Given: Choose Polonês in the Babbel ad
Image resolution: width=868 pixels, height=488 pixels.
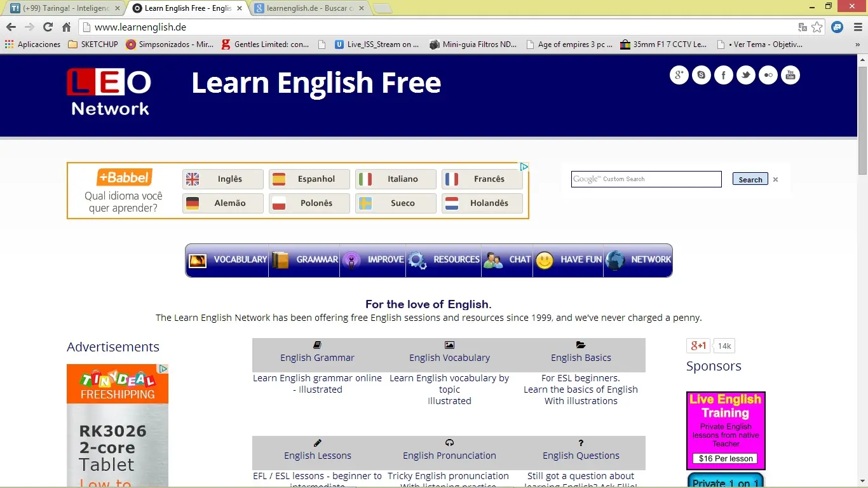Looking at the screenshot, I should (x=309, y=203).
